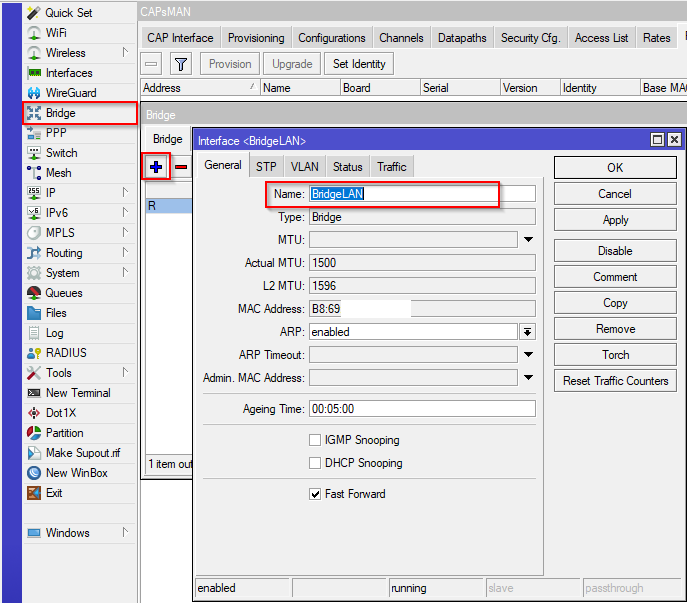The image size is (687, 603).
Task: Switch to the STP tab
Action: (x=266, y=167)
